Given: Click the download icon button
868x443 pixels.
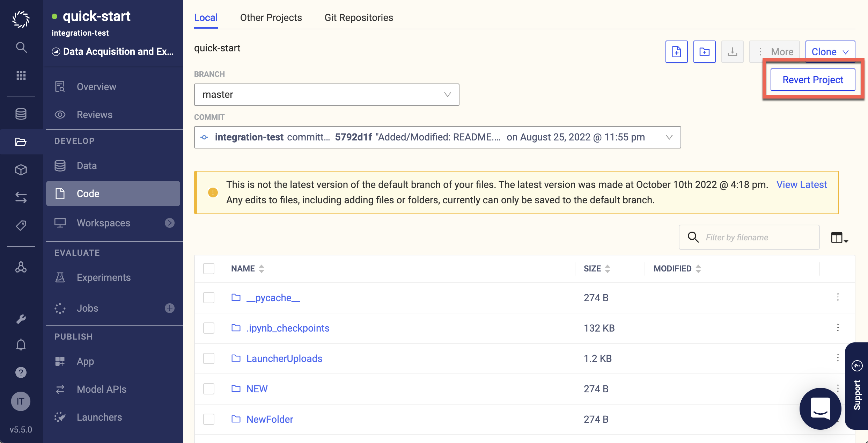Looking at the screenshot, I should [732, 52].
